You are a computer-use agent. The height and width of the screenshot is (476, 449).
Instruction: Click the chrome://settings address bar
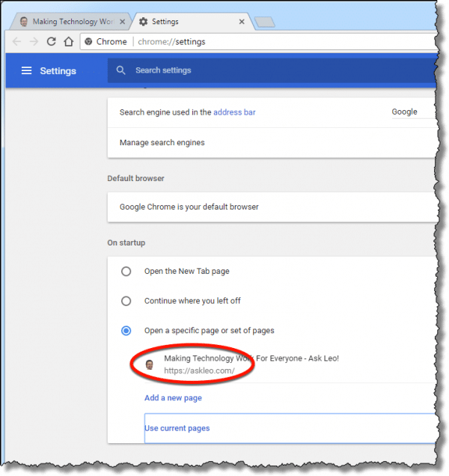pos(258,42)
